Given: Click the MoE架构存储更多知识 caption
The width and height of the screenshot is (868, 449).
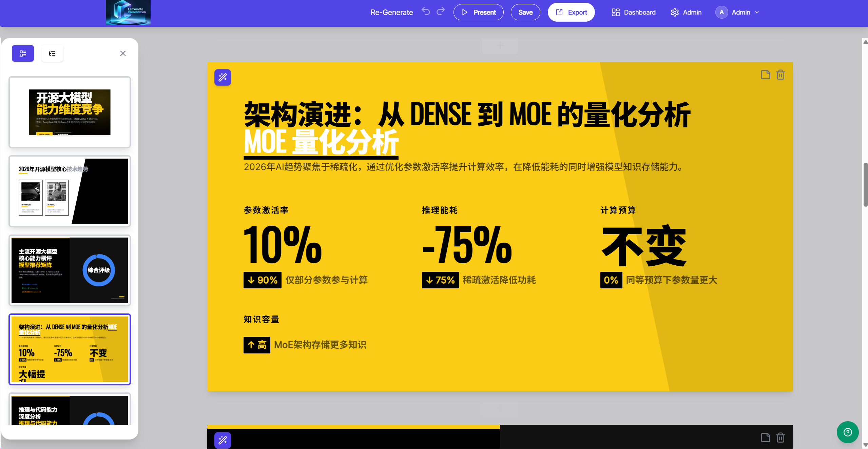Looking at the screenshot, I should click(320, 345).
